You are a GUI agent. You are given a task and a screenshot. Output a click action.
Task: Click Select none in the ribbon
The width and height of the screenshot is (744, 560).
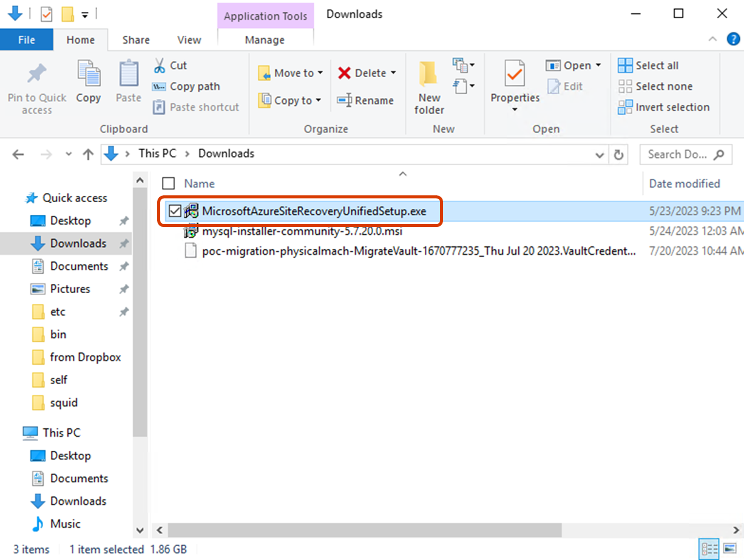(655, 86)
